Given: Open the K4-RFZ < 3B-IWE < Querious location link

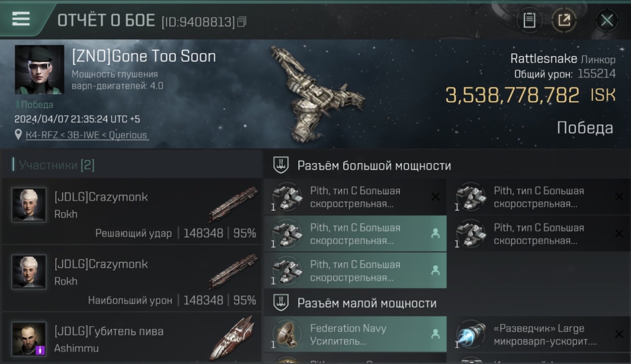Looking at the screenshot, I should pyautogui.click(x=87, y=135).
